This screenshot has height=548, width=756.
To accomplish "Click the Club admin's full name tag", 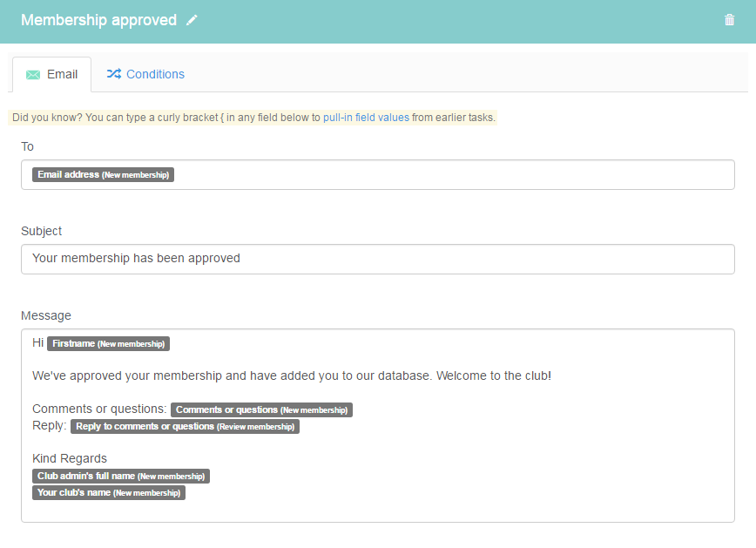I will point(121,476).
